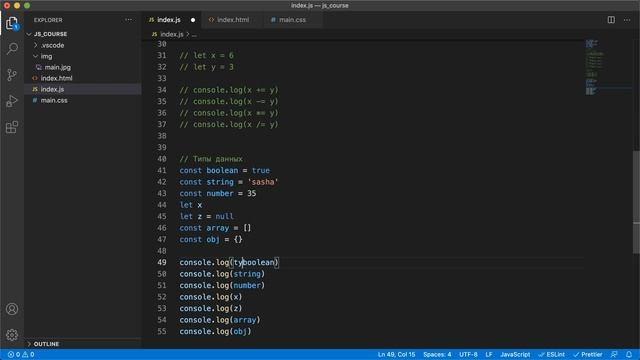Viewport: 640px width, 360px height.
Task: Click ESLint status bar item
Action: [551, 354]
